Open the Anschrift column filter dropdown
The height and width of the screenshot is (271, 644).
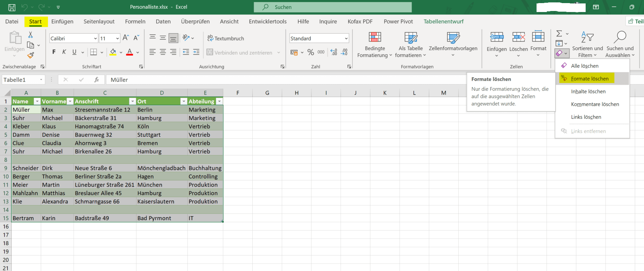[133, 101]
